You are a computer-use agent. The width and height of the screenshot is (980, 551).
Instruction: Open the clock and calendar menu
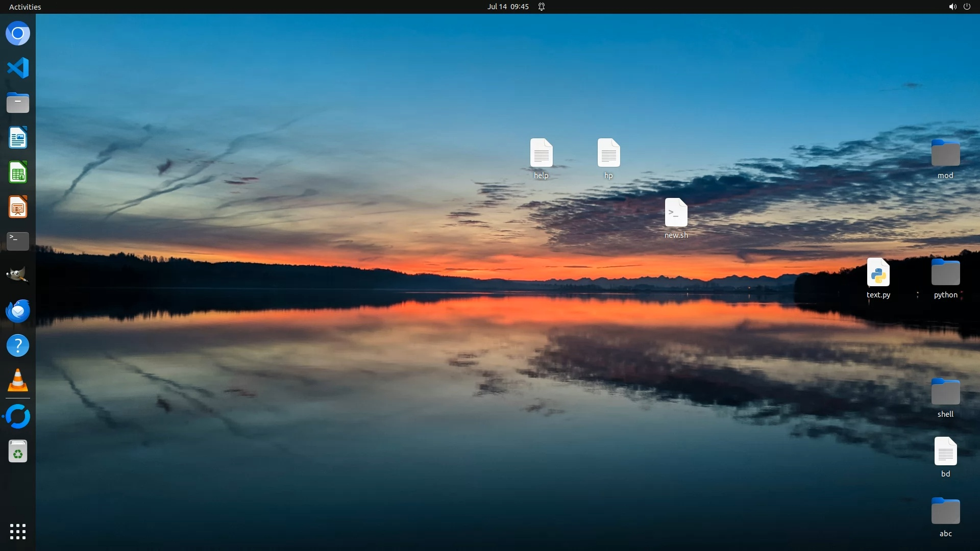507,7
